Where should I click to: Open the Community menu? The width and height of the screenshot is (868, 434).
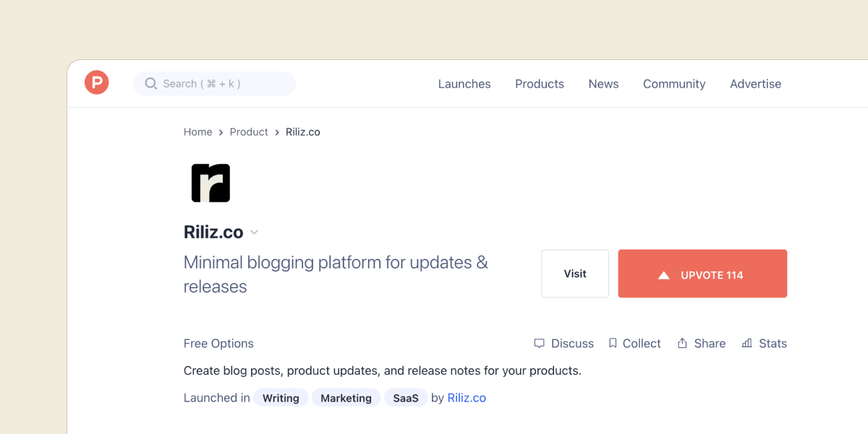pos(674,84)
